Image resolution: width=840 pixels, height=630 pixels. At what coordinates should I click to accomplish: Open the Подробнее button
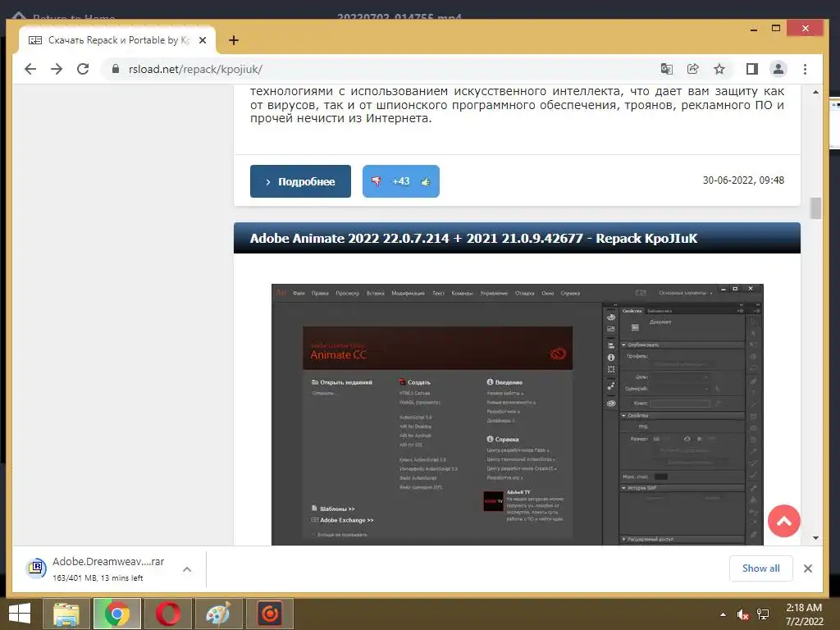[300, 181]
